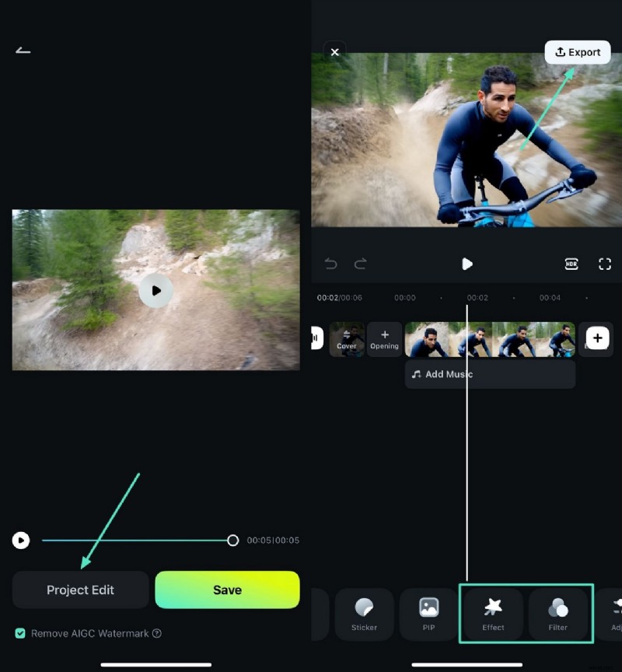Open the Opening clip options

[384, 338]
